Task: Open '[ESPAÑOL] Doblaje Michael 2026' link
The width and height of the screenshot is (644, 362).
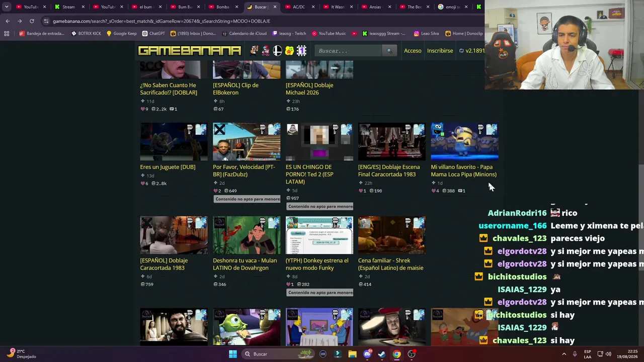Action: click(x=309, y=88)
